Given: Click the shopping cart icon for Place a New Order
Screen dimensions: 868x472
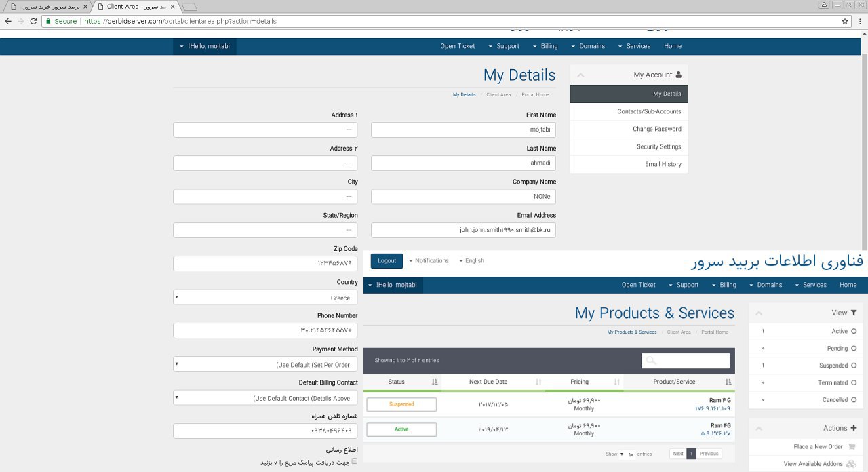Looking at the screenshot, I should coord(851,446).
